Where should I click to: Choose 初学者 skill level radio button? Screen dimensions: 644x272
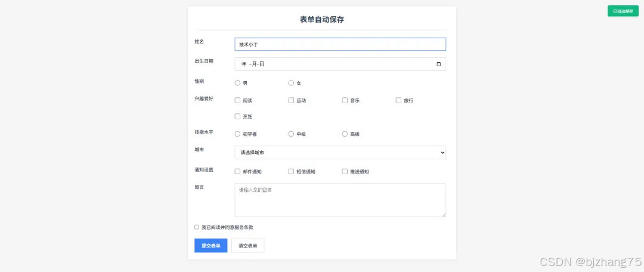237,134
